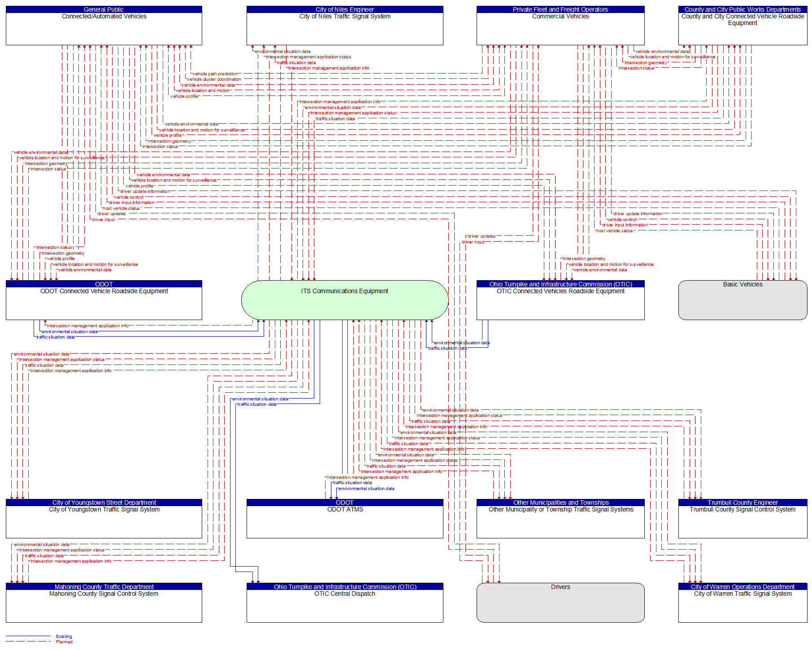Select the green ITS Communications Equipment node
The image size is (812, 650).
[345, 300]
